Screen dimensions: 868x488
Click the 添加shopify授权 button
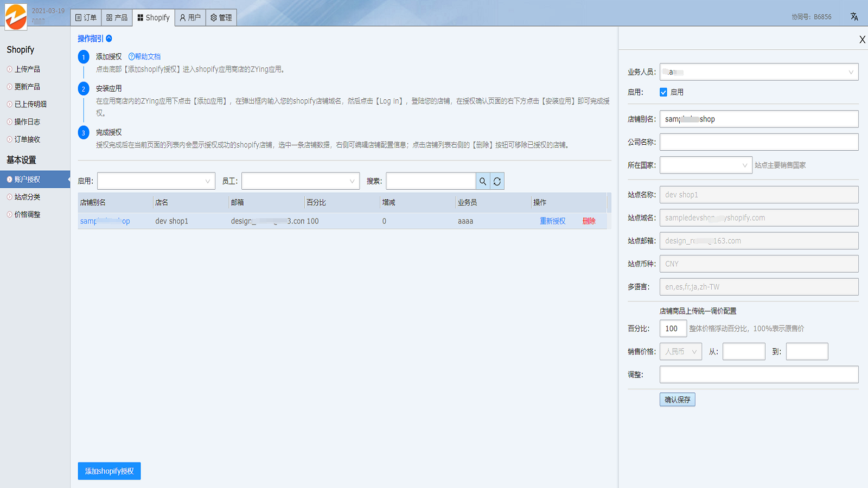[x=109, y=471]
